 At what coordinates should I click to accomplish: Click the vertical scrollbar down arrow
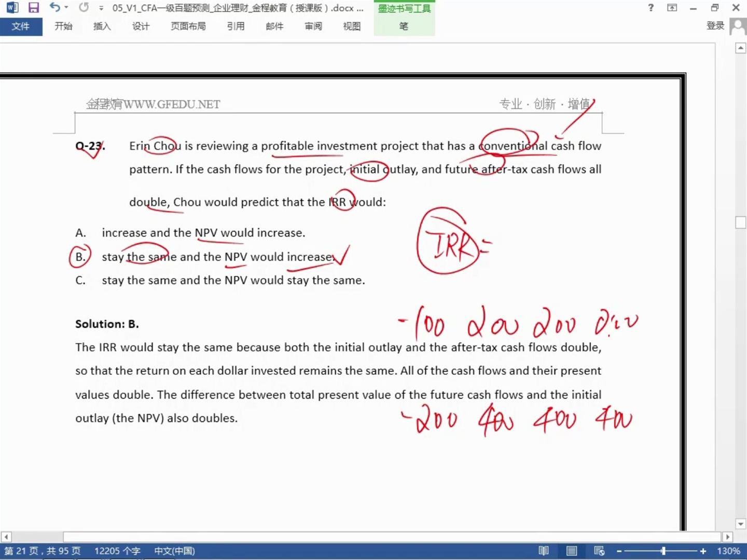(x=741, y=524)
